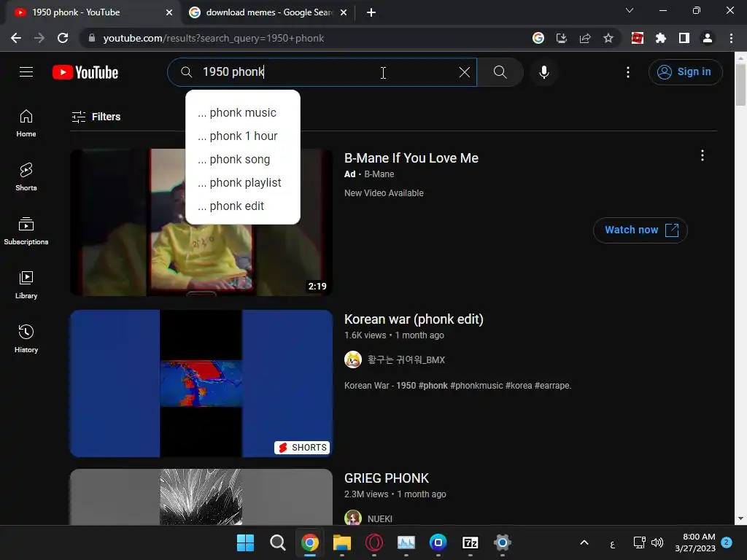The width and height of the screenshot is (747, 560).
Task: Start voice search with the microphone icon
Action: (x=544, y=72)
